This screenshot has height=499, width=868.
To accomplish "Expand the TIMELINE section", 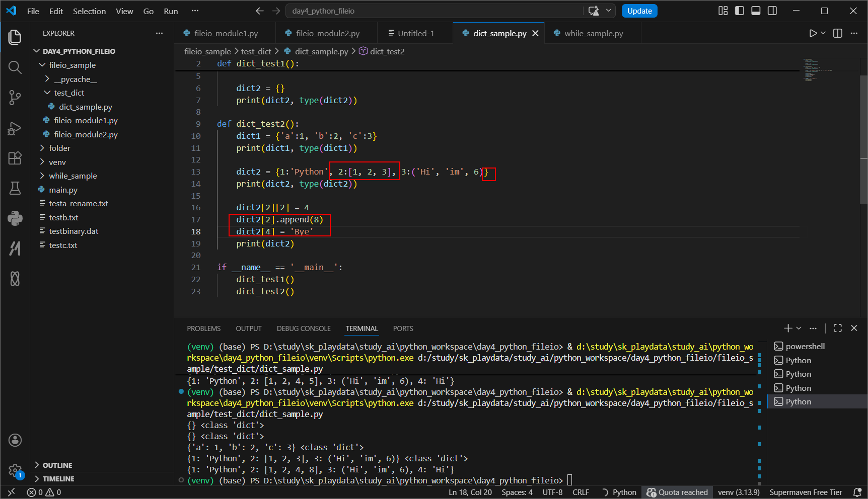I will click(53, 479).
